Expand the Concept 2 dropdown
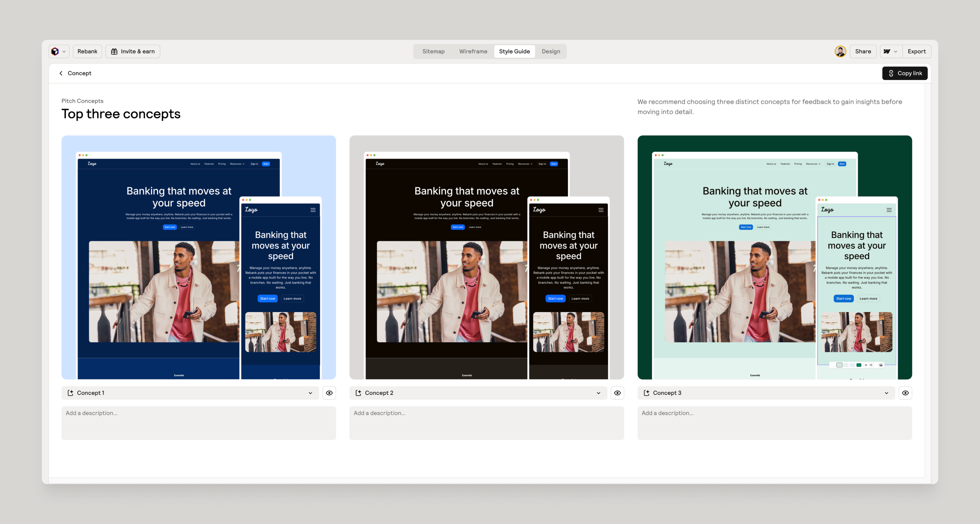Viewport: 980px width, 524px height. click(598, 393)
